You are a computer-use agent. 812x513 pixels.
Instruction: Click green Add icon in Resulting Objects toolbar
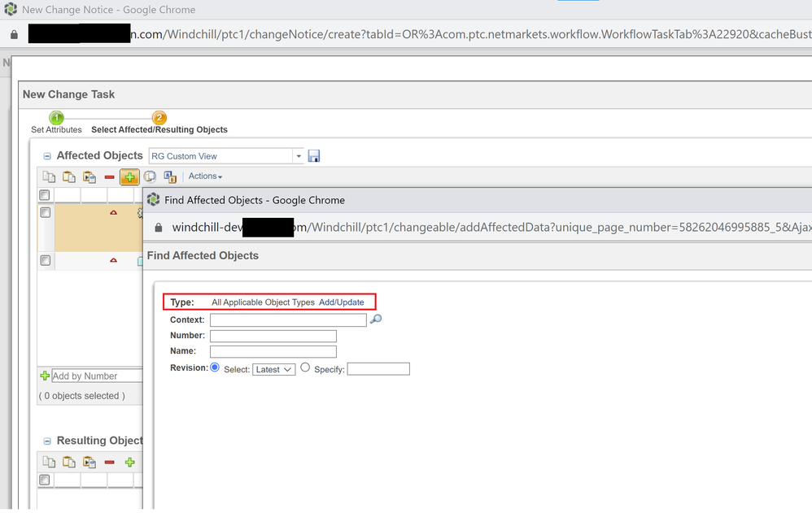point(129,462)
